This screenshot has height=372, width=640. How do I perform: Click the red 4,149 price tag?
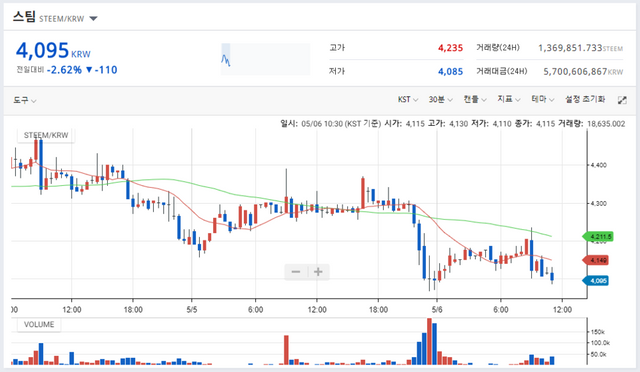[x=596, y=260]
